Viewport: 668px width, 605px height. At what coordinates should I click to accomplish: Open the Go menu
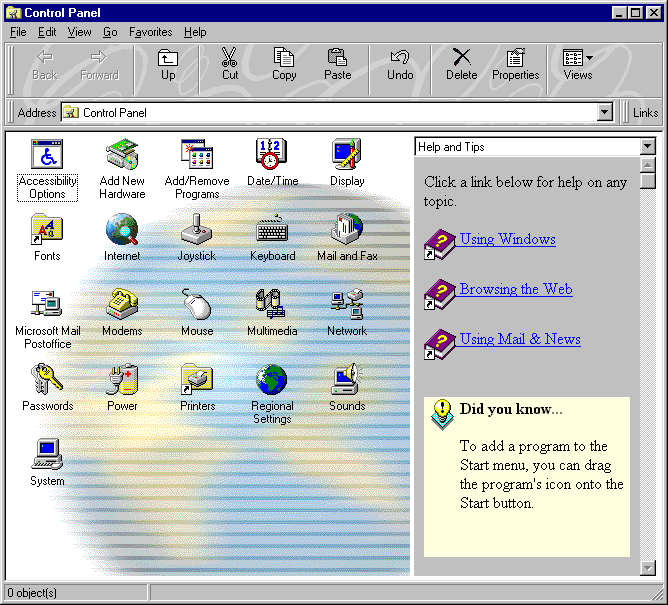pyautogui.click(x=110, y=32)
